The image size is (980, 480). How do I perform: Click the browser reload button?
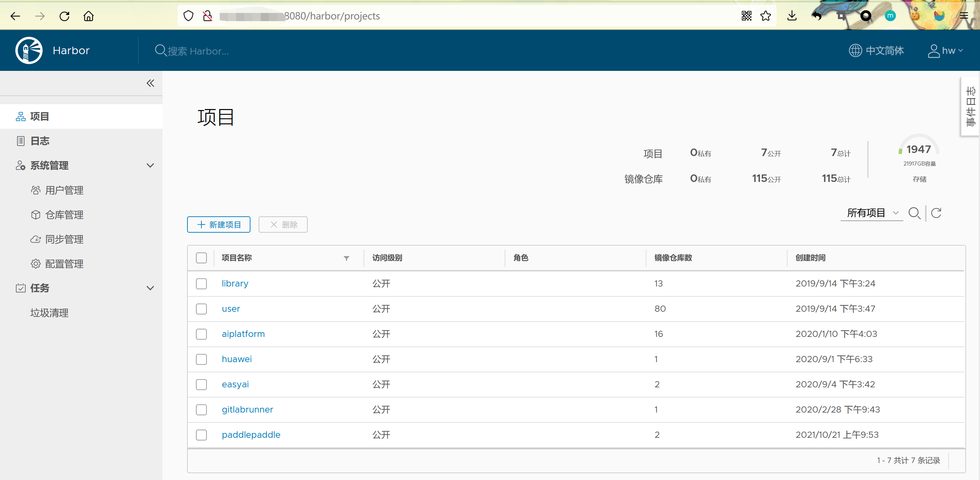pos(64,16)
